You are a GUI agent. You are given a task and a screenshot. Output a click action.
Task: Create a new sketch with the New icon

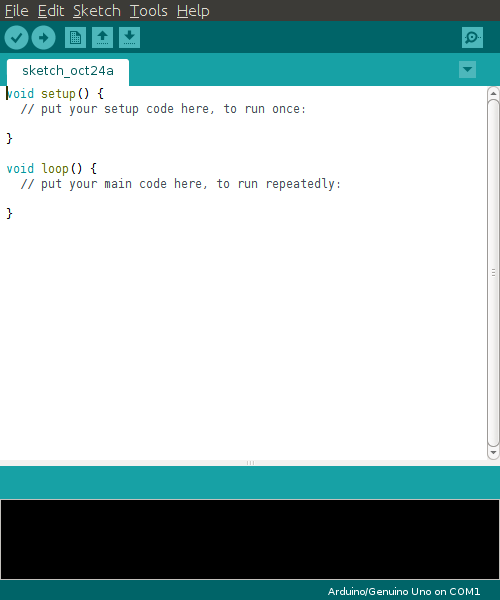[75, 38]
